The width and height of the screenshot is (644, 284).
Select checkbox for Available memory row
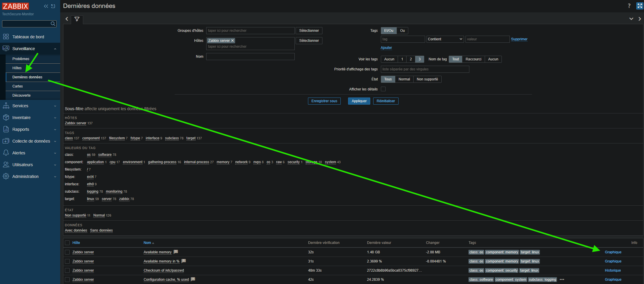pyautogui.click(x=67, y=252)
